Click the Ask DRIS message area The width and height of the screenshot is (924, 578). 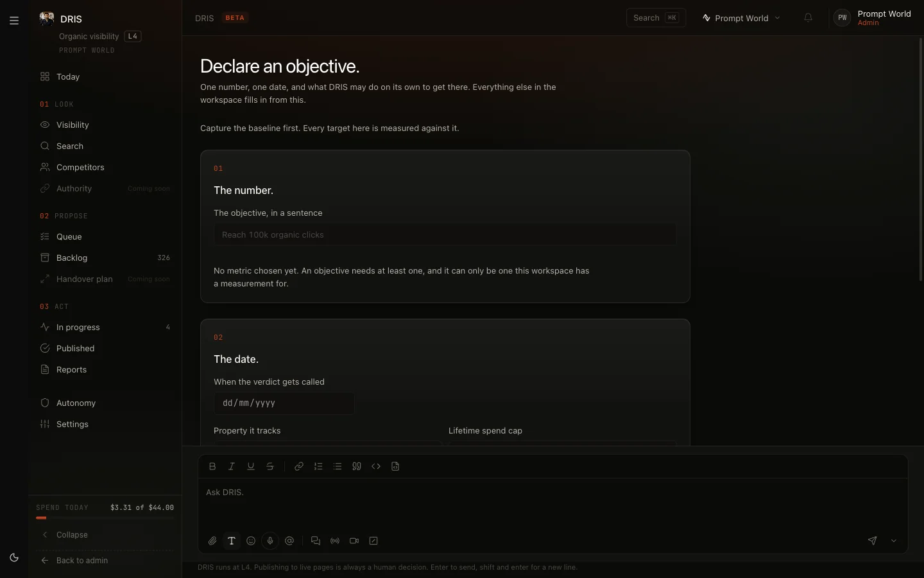[553, 504]
